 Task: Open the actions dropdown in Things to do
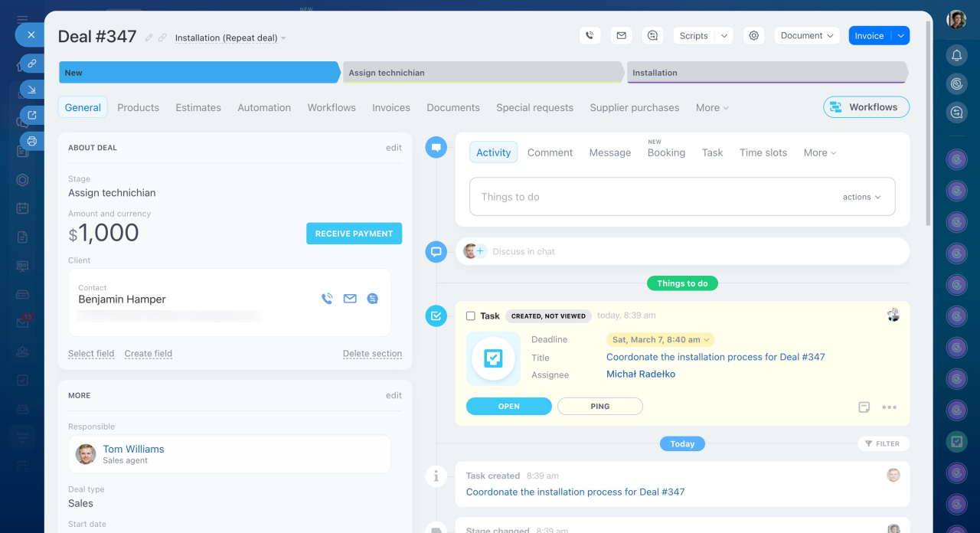[x=861, y=197]
